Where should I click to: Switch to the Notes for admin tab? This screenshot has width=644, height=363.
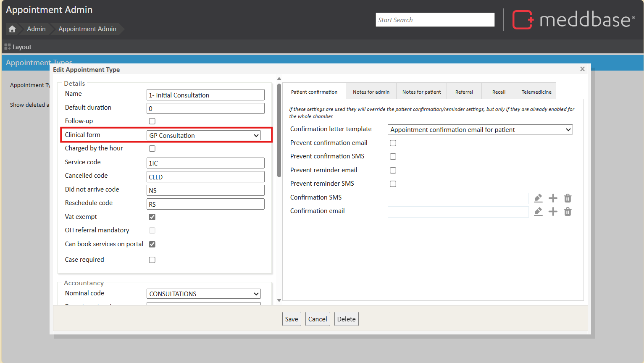(371, 92)
